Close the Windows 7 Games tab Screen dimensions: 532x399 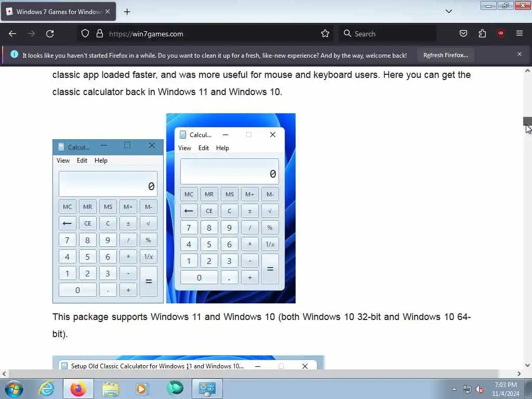pyautogui.click(x=108, y=11)
